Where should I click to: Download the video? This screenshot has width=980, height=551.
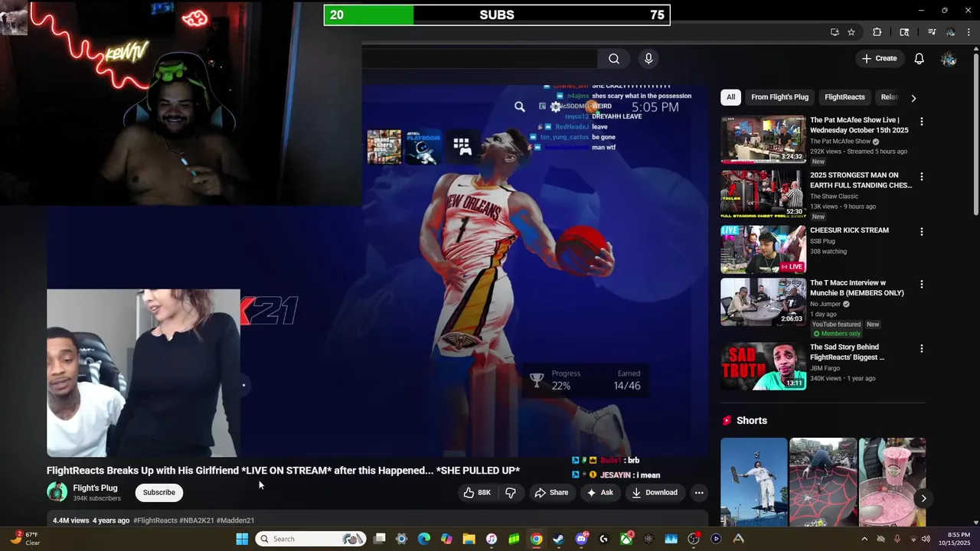click(x=655, y=493)
